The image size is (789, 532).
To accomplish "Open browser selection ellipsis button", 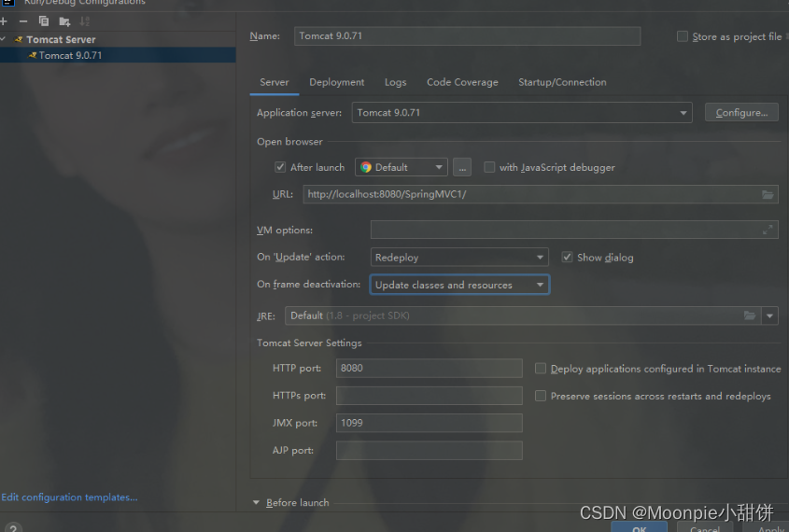I will [x=462, y=167].
